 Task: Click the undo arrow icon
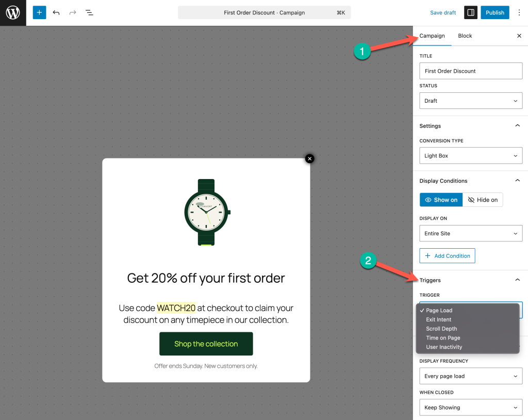(56, 12)
